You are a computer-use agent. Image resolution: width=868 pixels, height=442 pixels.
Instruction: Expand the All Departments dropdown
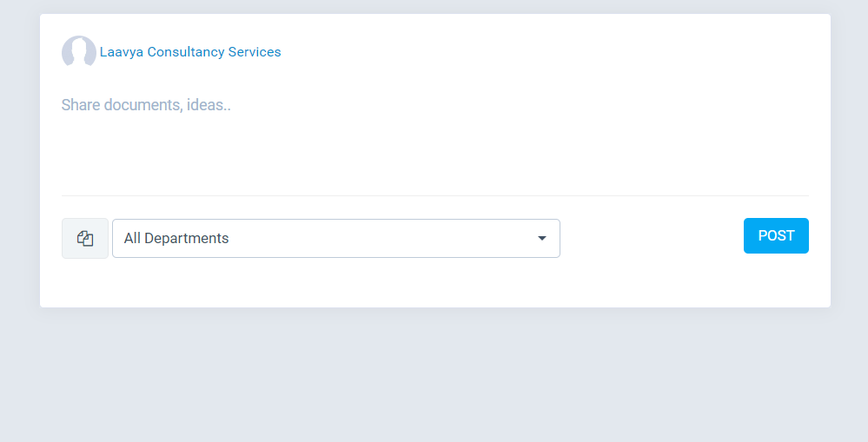[x=336, y=239]
